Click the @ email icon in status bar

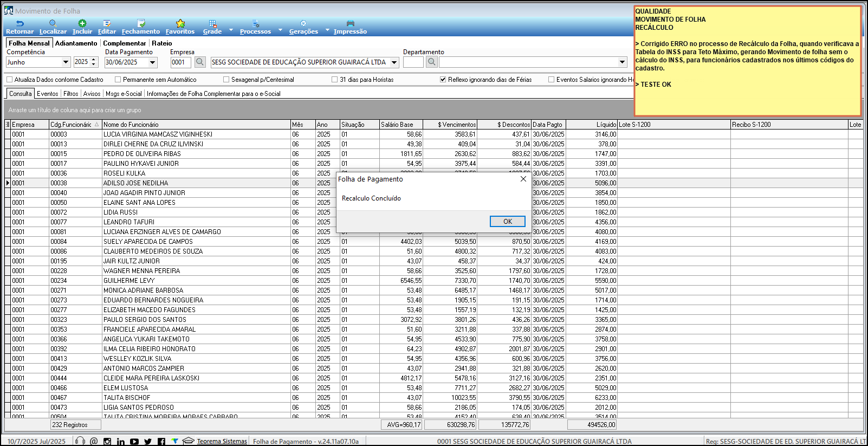[94, 441]
